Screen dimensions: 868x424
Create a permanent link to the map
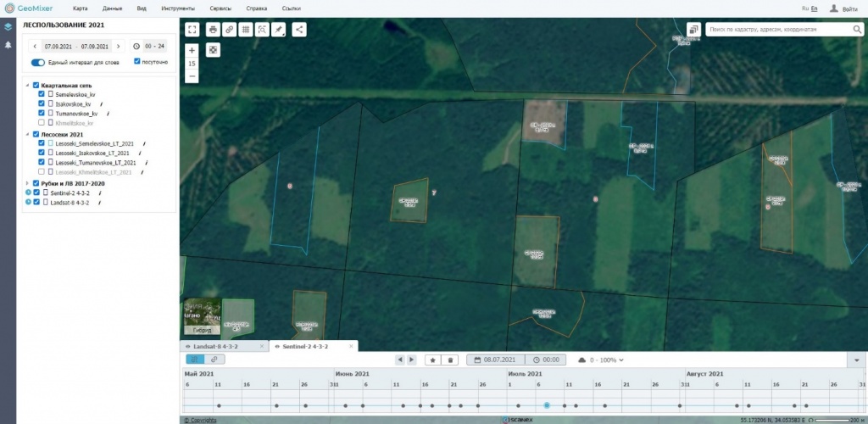tap(229, 30)
